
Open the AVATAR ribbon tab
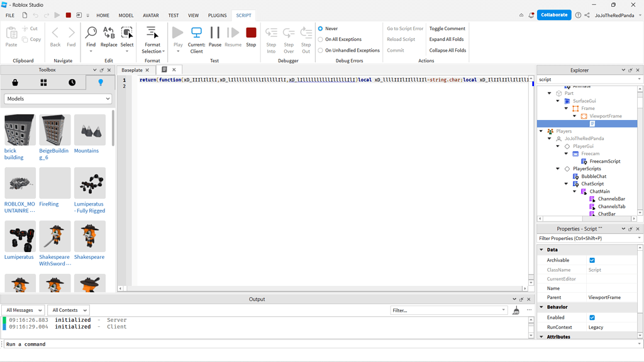click(151, 16)
